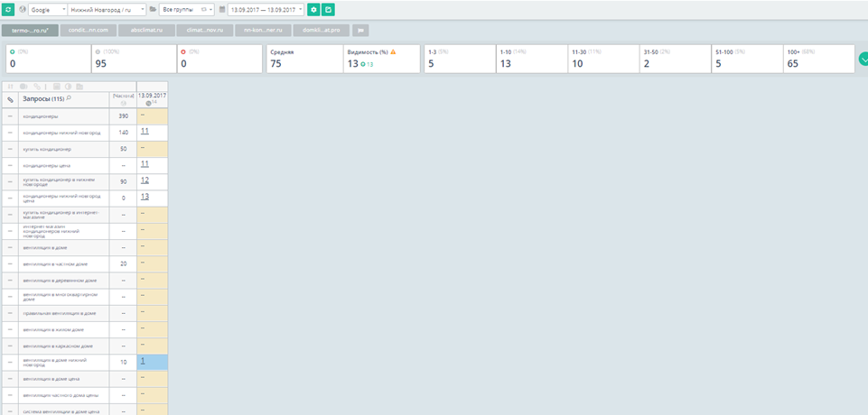Click frequency value 390
Image resolution: width=868 pixels, height=415 pixels.
[x=124, y=116]
